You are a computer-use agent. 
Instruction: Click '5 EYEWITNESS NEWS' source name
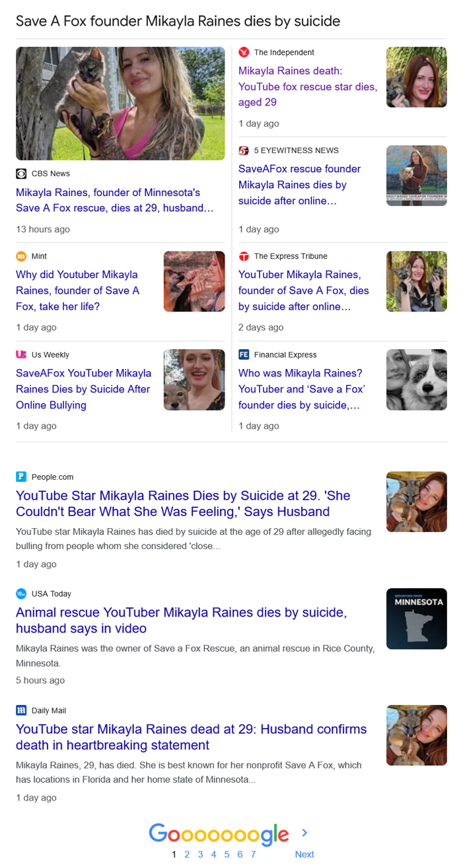click(297, 150)
